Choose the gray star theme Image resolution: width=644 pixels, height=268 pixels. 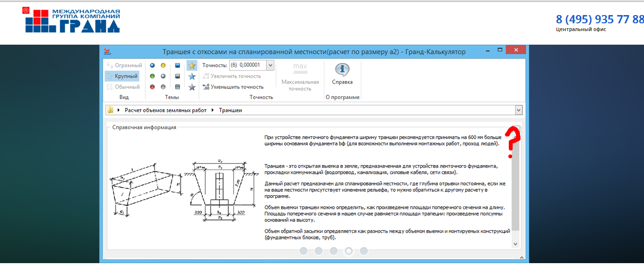click(x=192, y=87)
